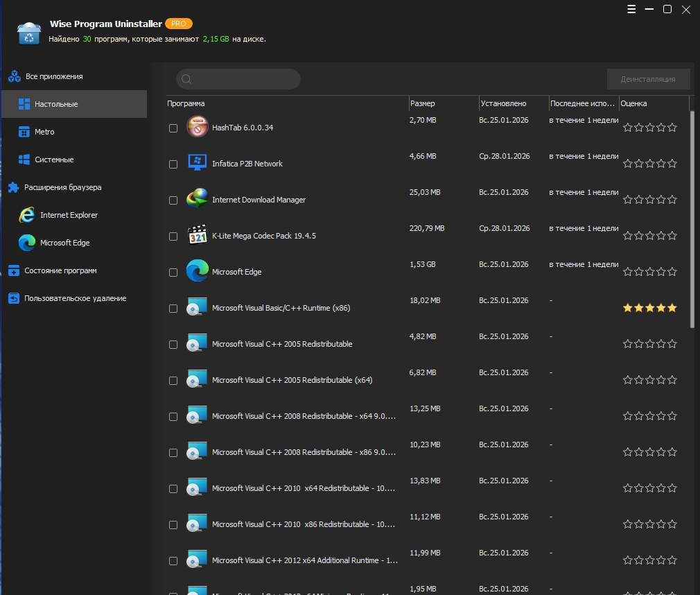Click the program search input field
The image size is (700, 595).
point(243,79)
